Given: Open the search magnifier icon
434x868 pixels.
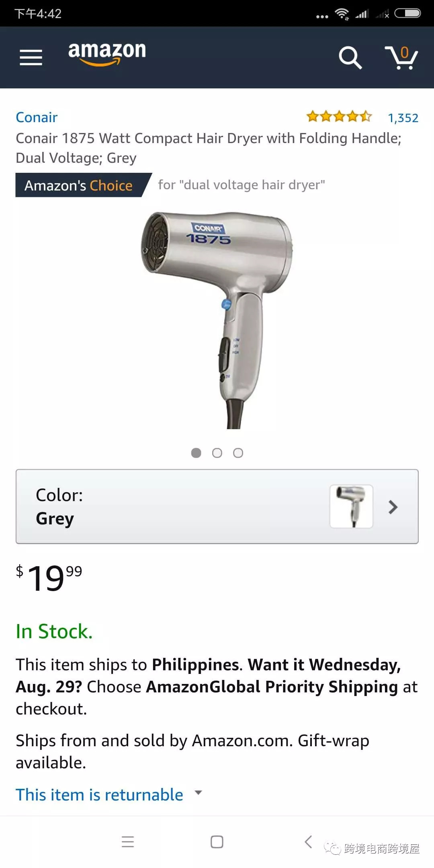Looking at the screenshot, I should pyautogui.click(x=350, y=57).
